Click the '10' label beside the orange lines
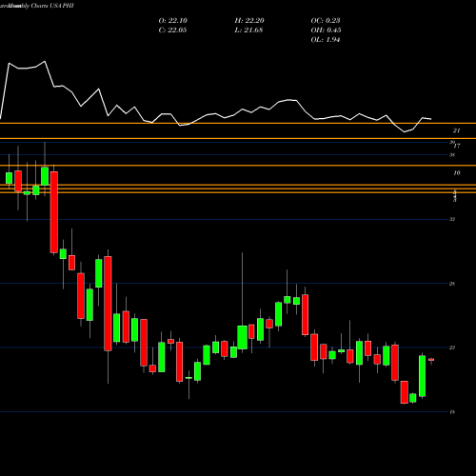Image resolution: width=476 pixels, height=476 pixels. point(457,173)
